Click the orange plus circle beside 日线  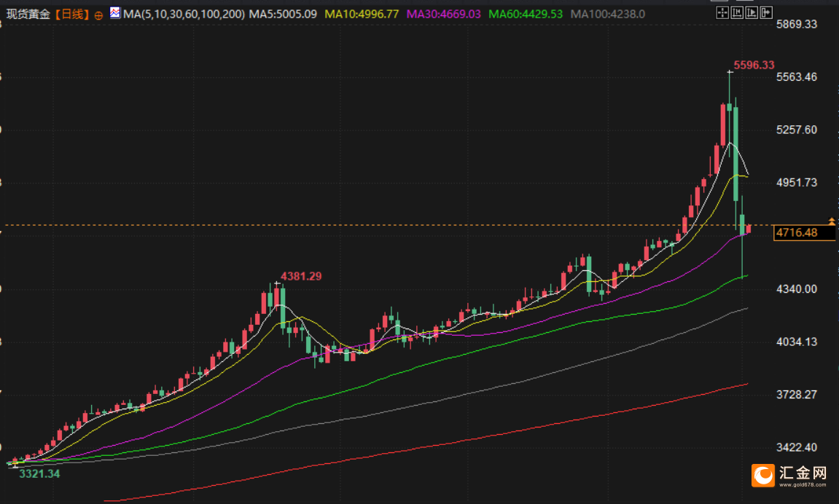[98, 15]
